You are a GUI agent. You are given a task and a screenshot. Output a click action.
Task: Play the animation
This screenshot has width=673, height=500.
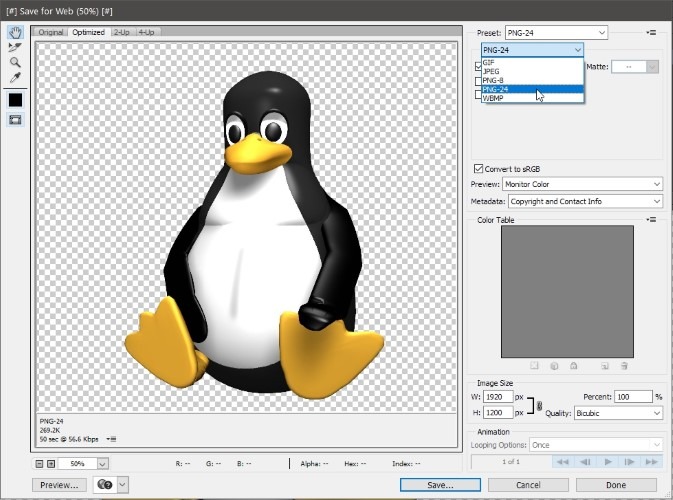[608, 462]
